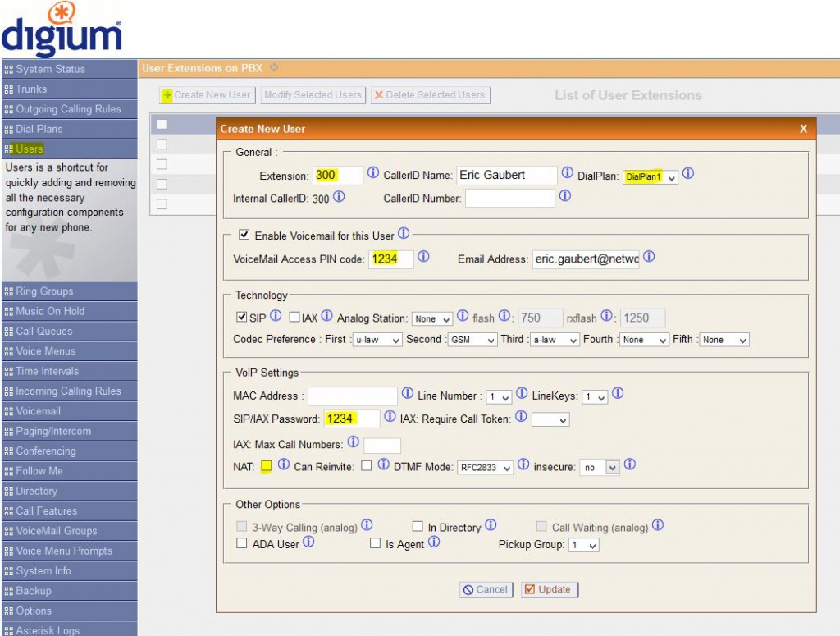Screen dimensions: 840x636
Task: Expand the DTMF Mode dropdown
Action: (486, 467)
